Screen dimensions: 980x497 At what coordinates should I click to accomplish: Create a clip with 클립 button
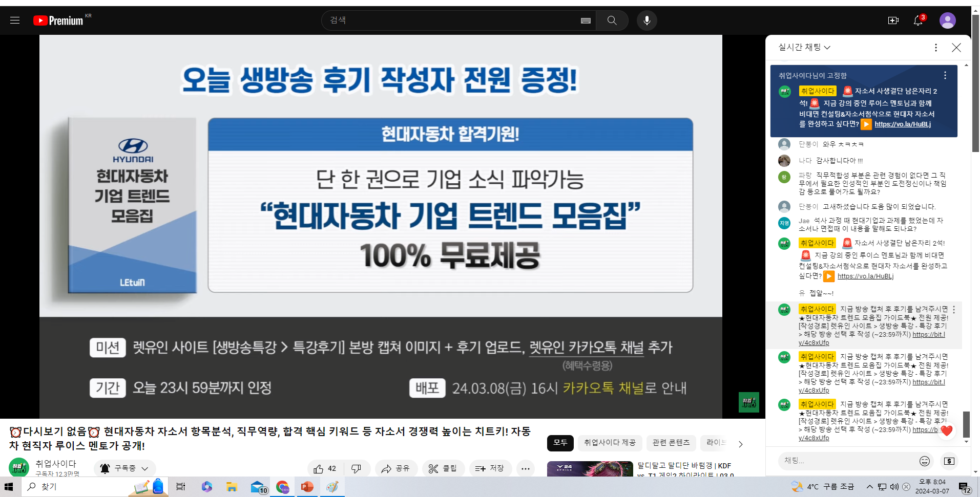tap(443, 468)
